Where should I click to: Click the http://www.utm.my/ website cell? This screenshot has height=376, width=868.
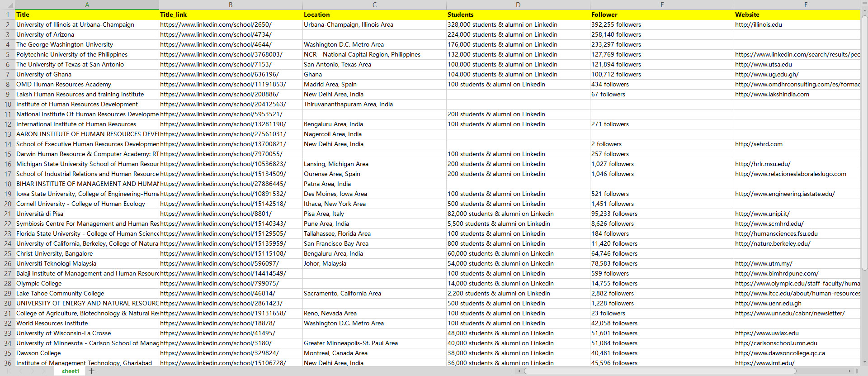pyautogui.click(x=797, y=264)
